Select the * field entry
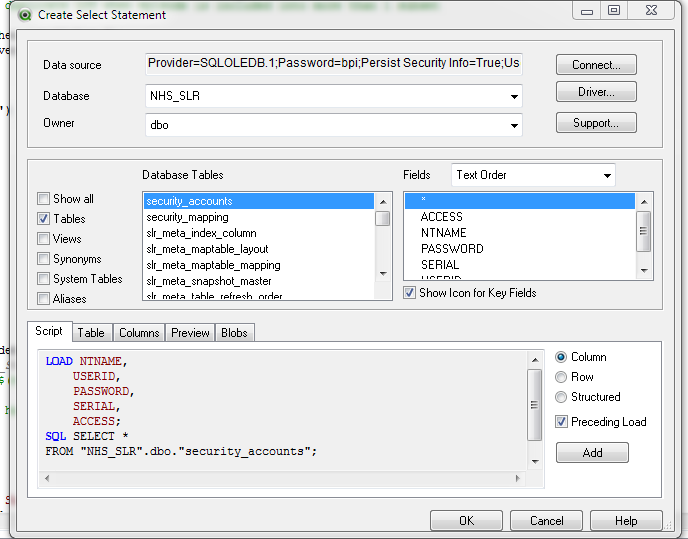This screenshot has height=539, width=688. click(520, 201)
